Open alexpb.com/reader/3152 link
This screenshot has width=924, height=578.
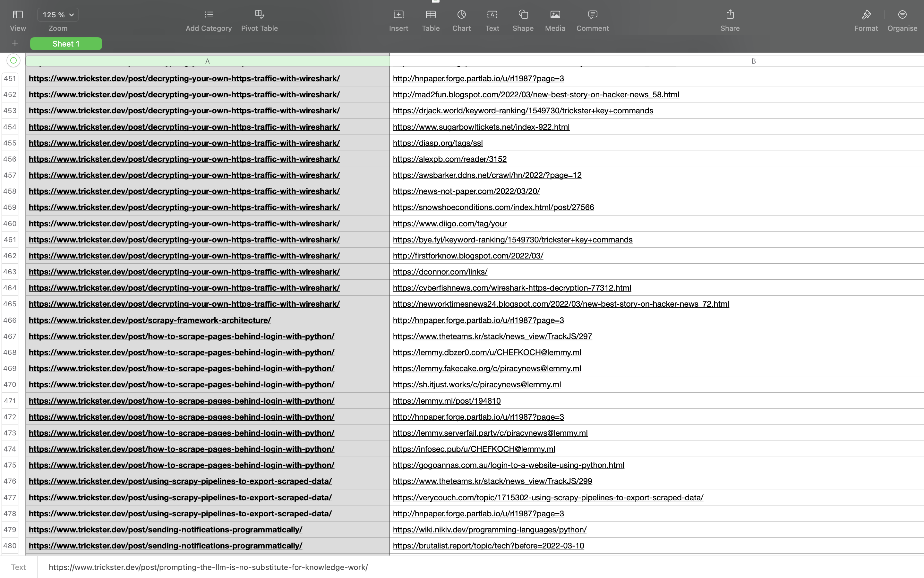(449, 159)
